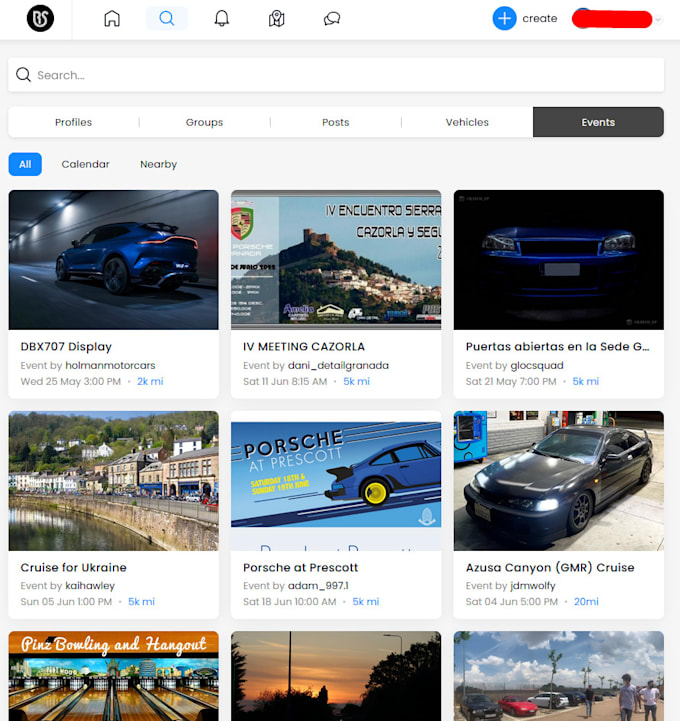The width and height of the screenshot is (680, 721).
Task: Click the 2k mi distance link
Action: pos(150,382)
